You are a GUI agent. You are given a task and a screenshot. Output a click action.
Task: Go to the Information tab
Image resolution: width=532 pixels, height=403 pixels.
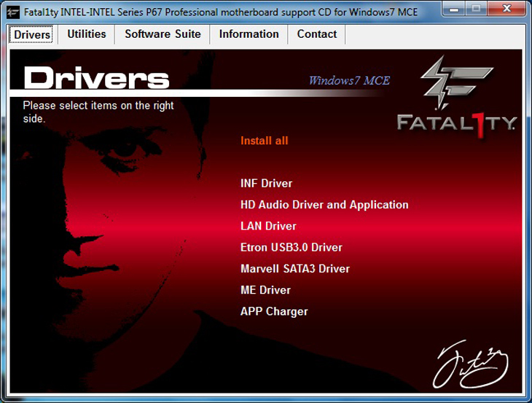tap(249, 34)
